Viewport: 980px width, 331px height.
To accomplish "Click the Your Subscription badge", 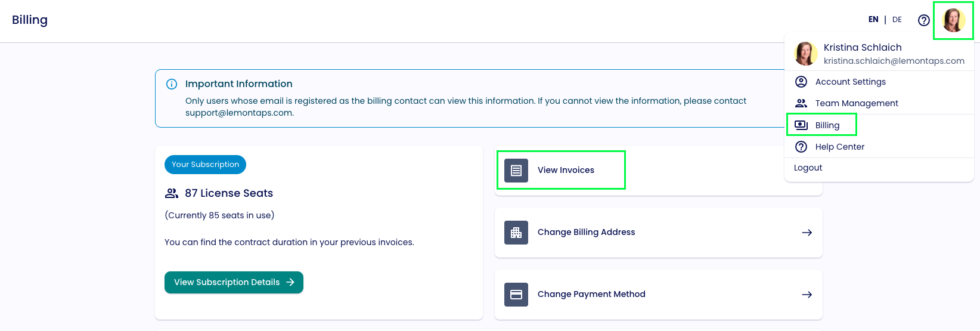I will (205, 165).
